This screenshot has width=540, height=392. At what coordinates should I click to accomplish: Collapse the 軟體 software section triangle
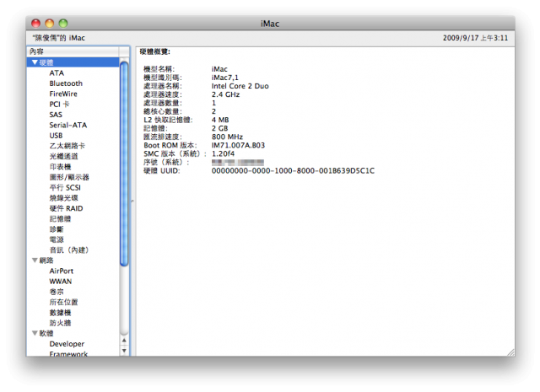35,333
